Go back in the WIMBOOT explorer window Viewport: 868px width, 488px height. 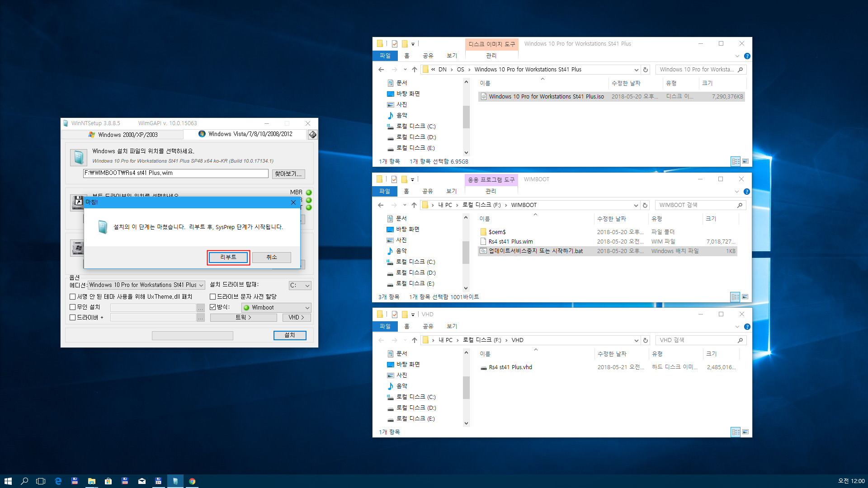pyautogui.click(x=381, y=205)
